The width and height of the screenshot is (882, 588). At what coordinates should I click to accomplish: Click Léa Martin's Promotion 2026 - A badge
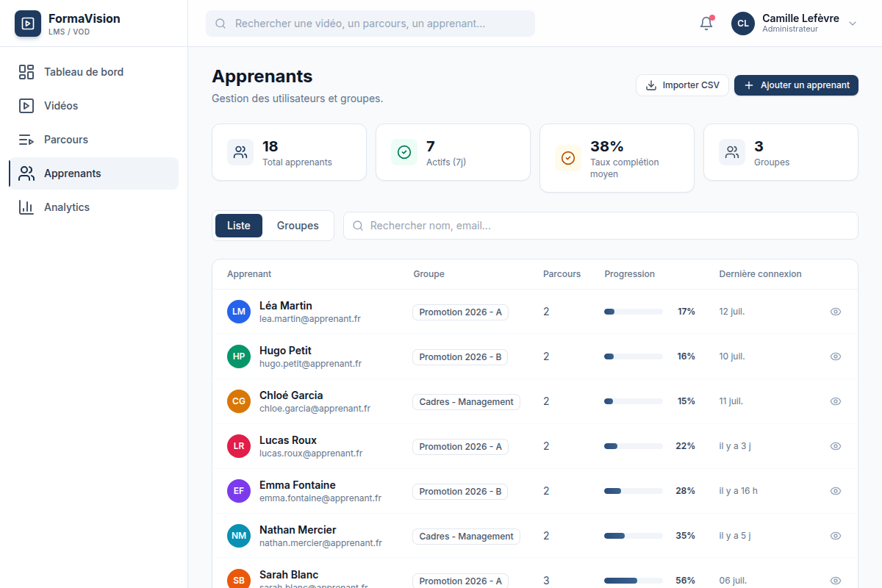tap(460, 312)
